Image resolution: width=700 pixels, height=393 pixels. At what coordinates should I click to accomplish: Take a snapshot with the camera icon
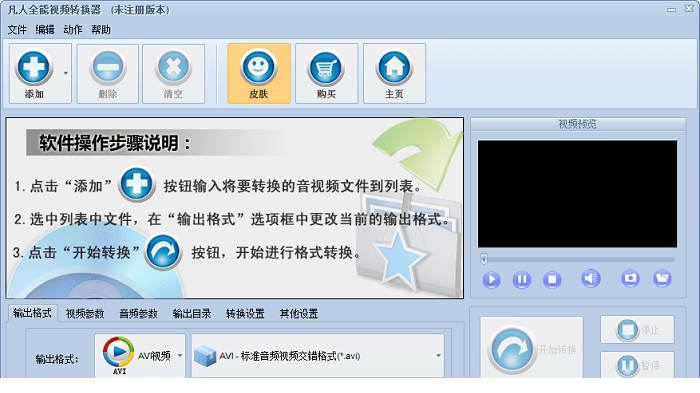[630, 278]
